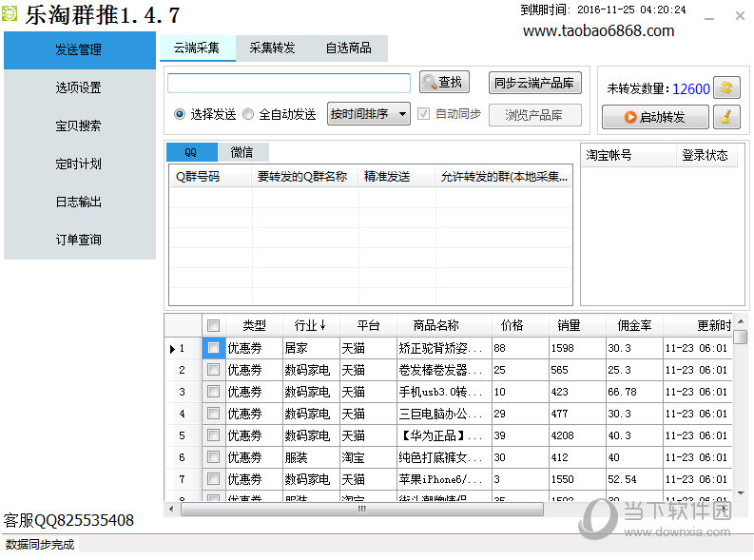Viewport: 754px width, 560px height.
Task: Select row 1 indicator arrow cell
Action: 183,348
